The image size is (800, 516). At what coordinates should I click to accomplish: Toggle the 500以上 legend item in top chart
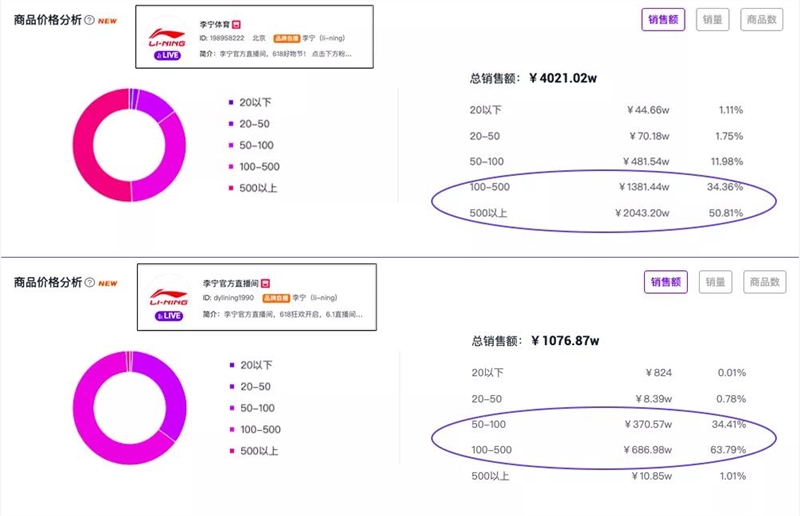click(x=253, y=188)
